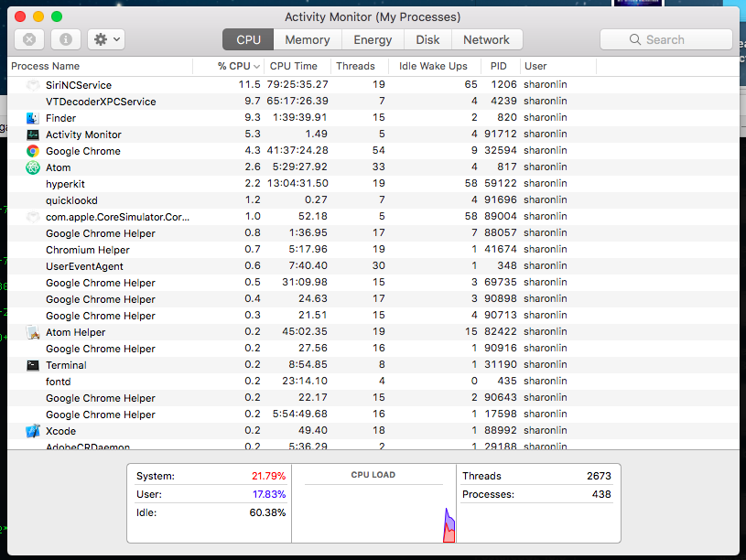
Task: Select the Activity Monitor process icon
Action: pyautogui.click(x=33, y=135)
